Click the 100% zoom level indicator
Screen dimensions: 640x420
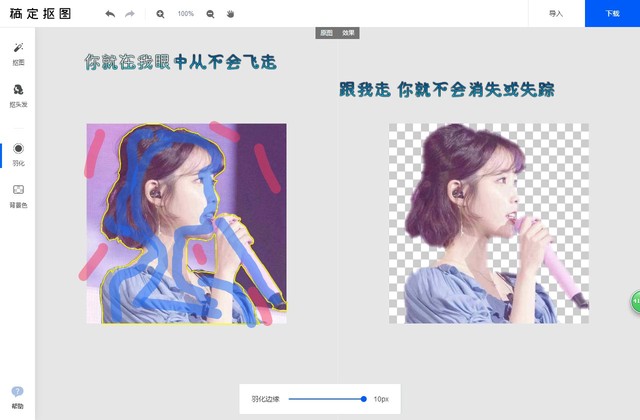click(186, 14)
